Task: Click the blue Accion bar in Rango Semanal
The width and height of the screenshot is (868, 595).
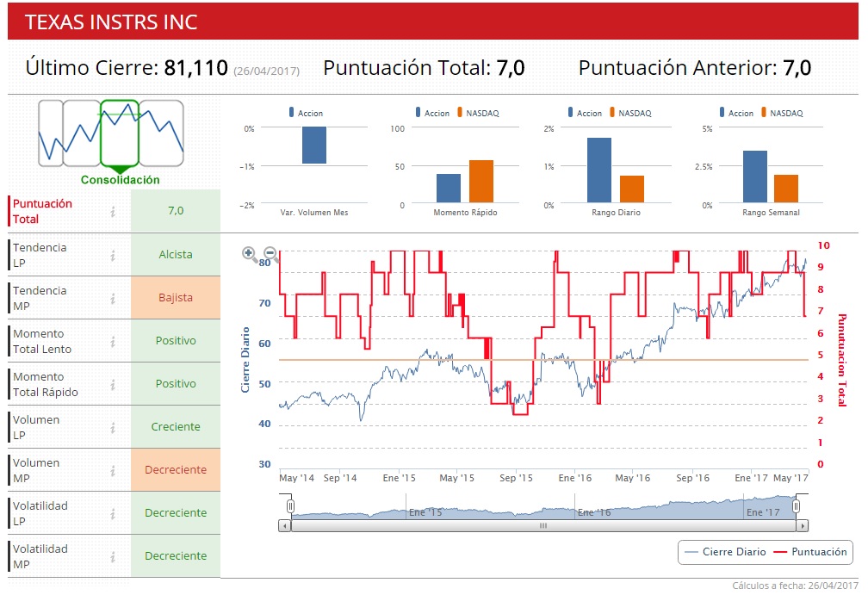Action: [x=755, y=177]
